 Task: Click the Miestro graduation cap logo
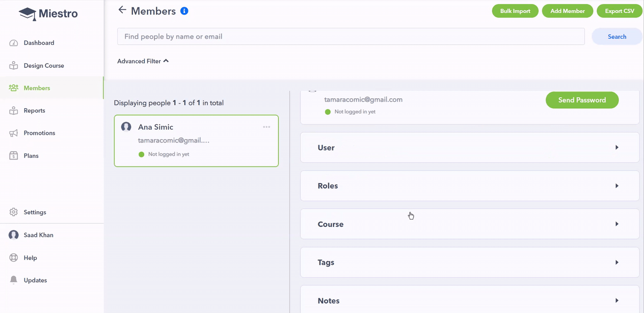click(27, 14)
